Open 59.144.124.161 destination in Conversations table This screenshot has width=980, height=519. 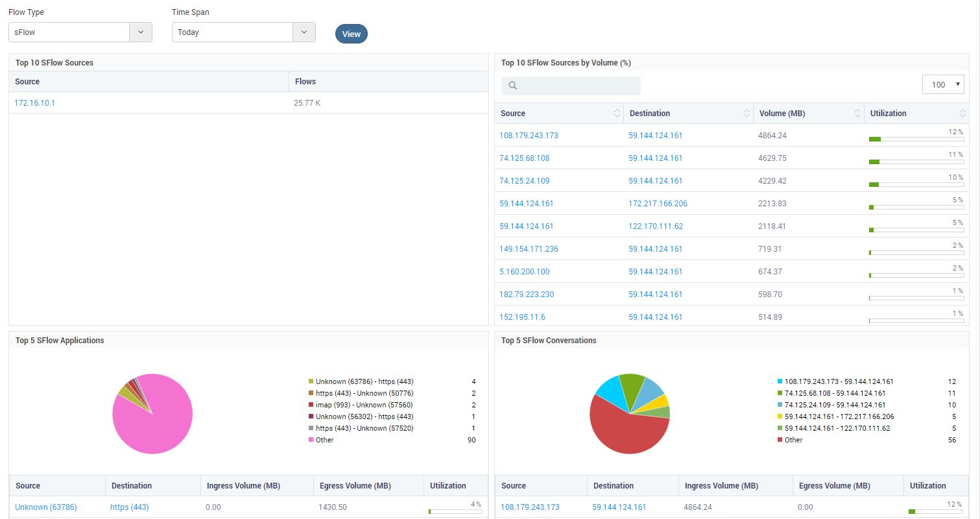pyautogui.click(x=619, y=507)
